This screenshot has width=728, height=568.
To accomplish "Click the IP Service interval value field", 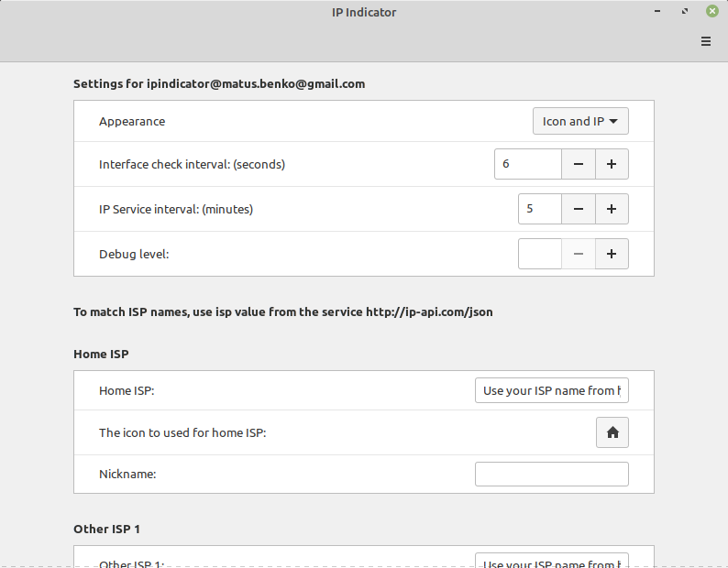I will [540, 209].
